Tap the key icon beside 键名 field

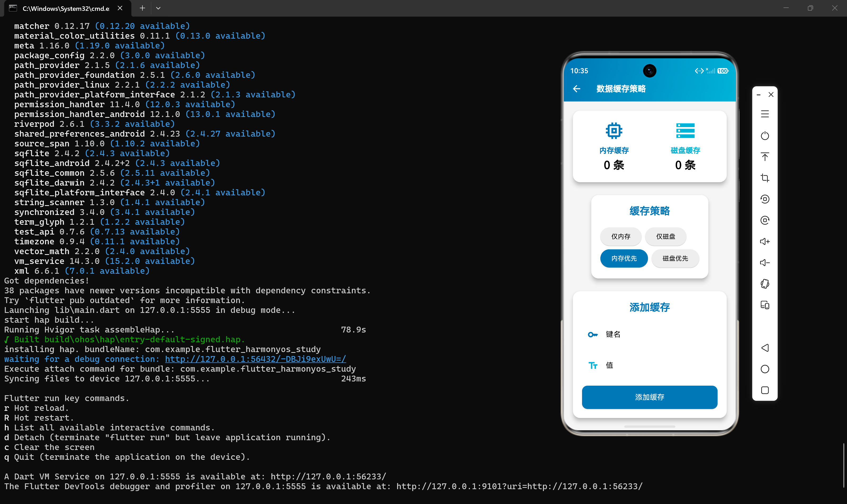[x=593, y=335]
